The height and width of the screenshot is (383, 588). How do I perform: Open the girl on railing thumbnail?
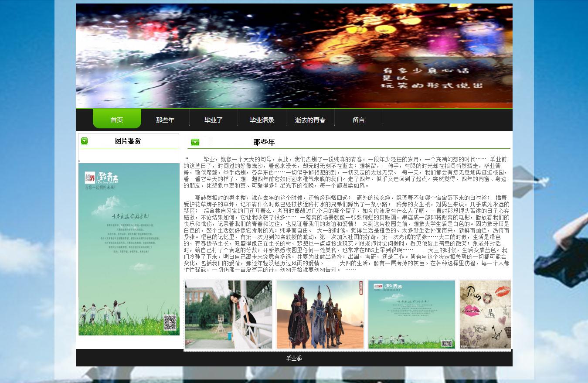tap(228, 314)
